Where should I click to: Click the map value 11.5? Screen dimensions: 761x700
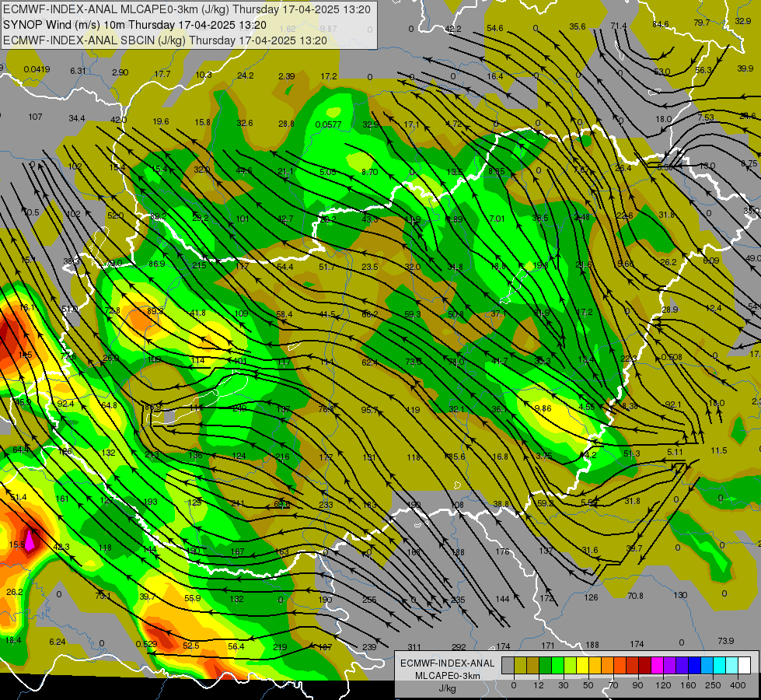[x=719, y=451]
